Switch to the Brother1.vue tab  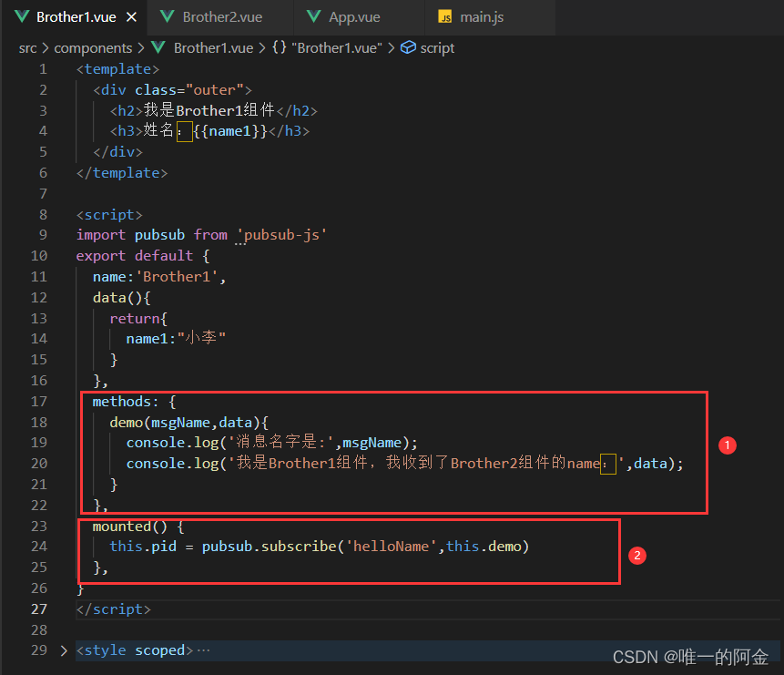coord(75,17)
